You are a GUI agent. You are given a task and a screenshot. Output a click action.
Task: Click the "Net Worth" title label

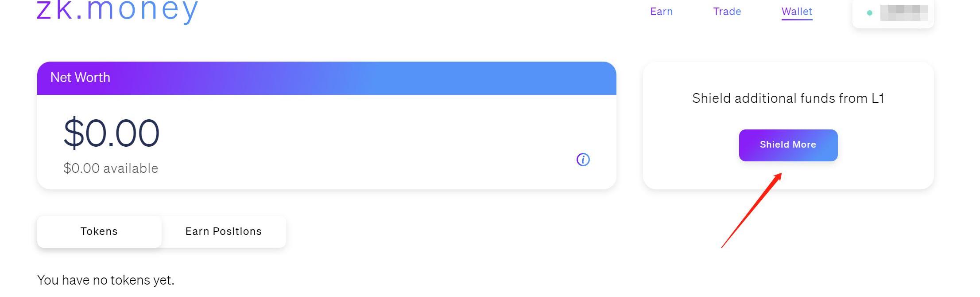[80, 78]
